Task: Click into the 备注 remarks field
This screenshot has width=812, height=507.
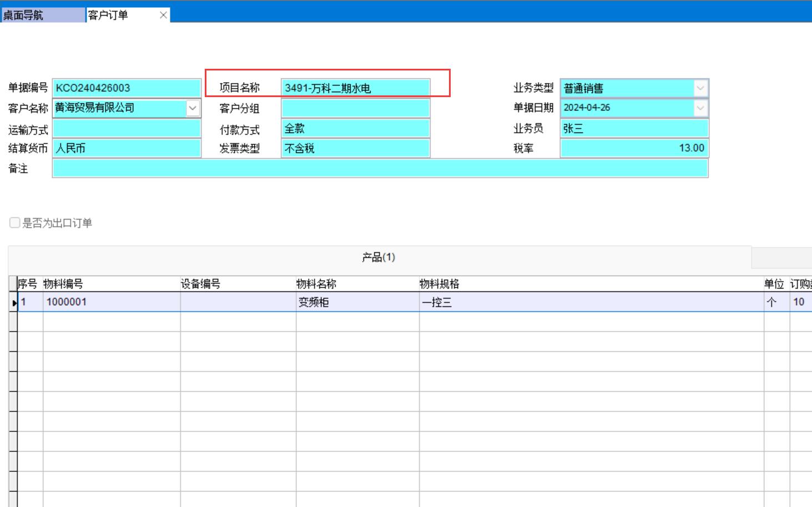Action: click(x=380, y=169)
